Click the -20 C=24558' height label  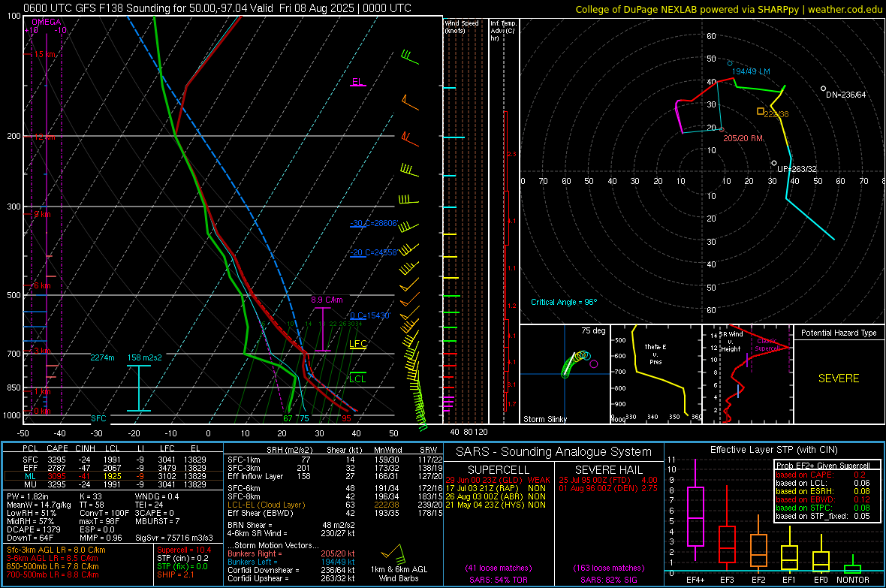pos(374,253)
